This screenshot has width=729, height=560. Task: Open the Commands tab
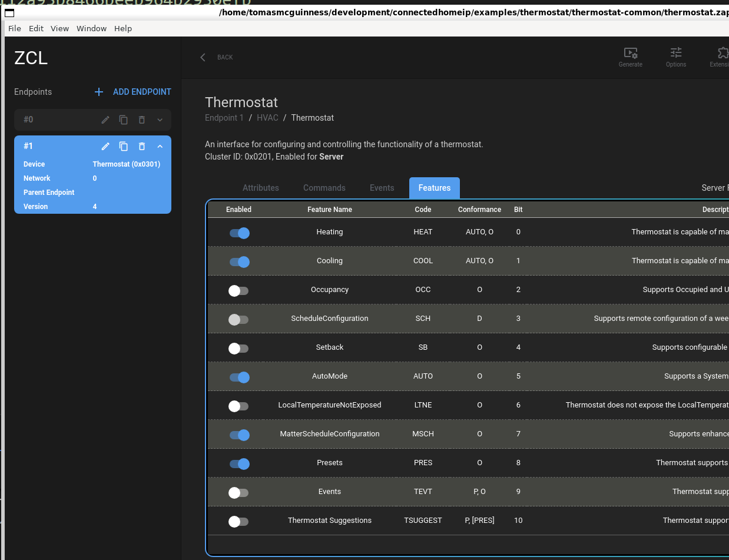pos(324,188)
